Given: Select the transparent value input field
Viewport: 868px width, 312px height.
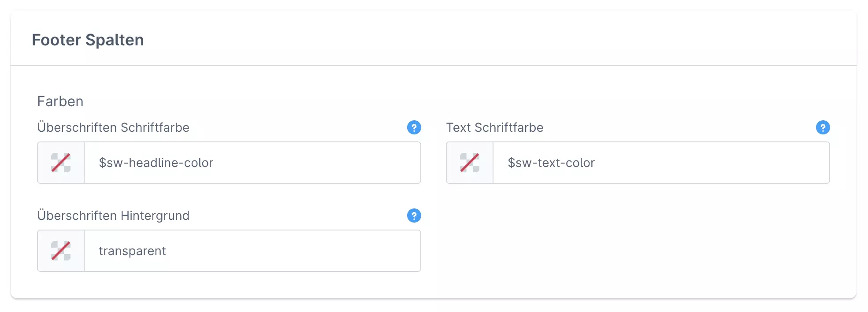Looking at the screenshot, I should point(251,251).
